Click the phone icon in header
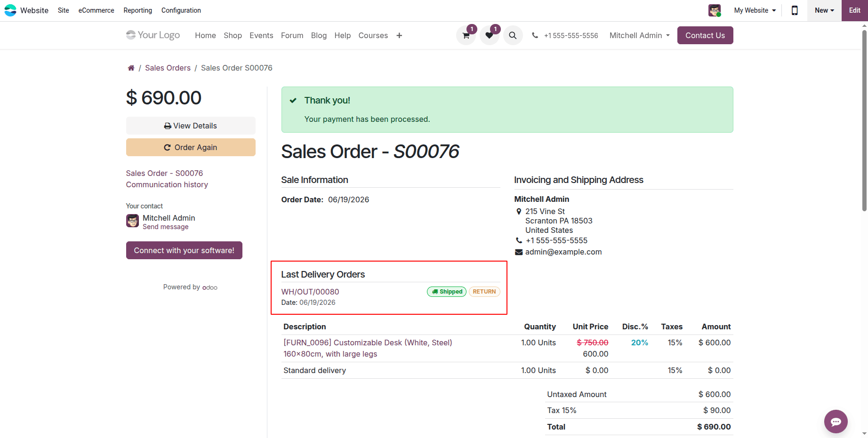Screen dimensions: 868x438 [535, 35]
